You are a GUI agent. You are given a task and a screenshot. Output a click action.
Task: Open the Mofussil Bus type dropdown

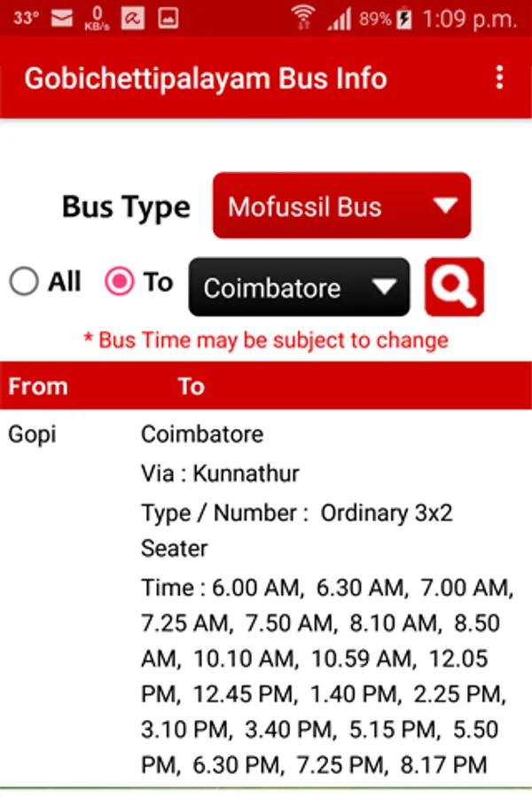341,206
